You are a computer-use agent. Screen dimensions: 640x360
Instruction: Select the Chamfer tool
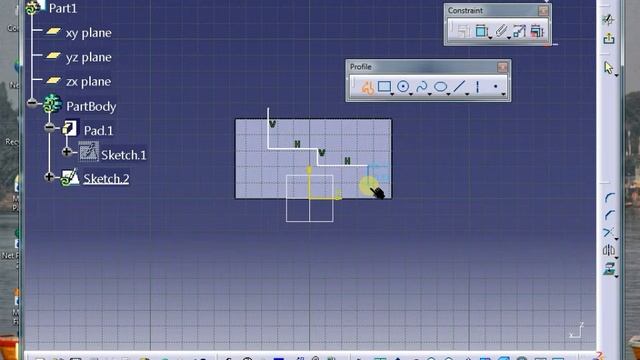click(x=609, y=215)
